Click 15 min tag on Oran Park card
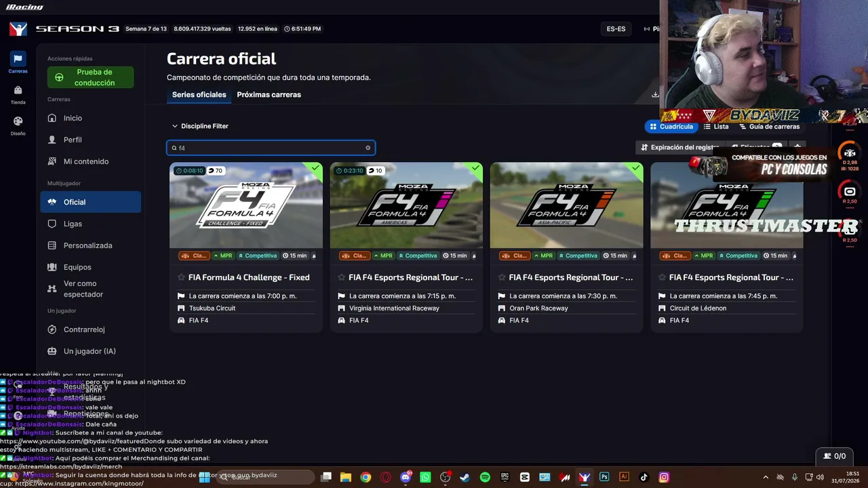Screen dimensions: 868x488 click(x=615, y=256)
